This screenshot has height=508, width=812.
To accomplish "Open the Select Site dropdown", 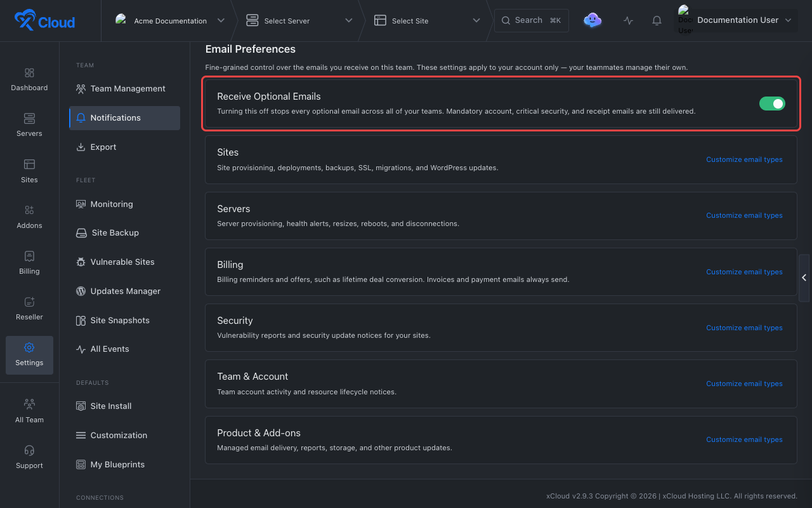I will point(427,21).
